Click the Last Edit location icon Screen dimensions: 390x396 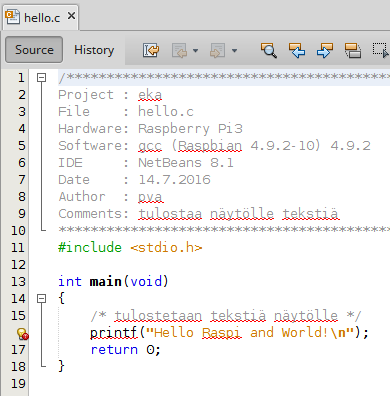click(x=151, y=51)
